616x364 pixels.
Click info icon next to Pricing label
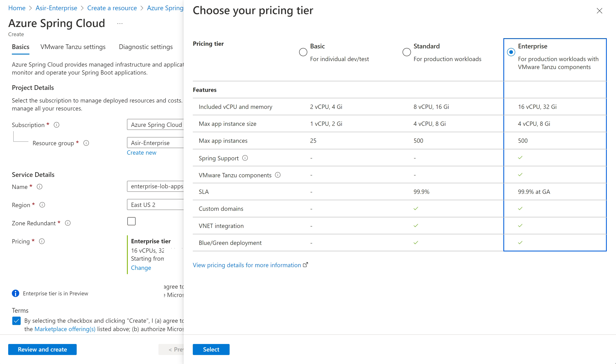coord(42,241)
